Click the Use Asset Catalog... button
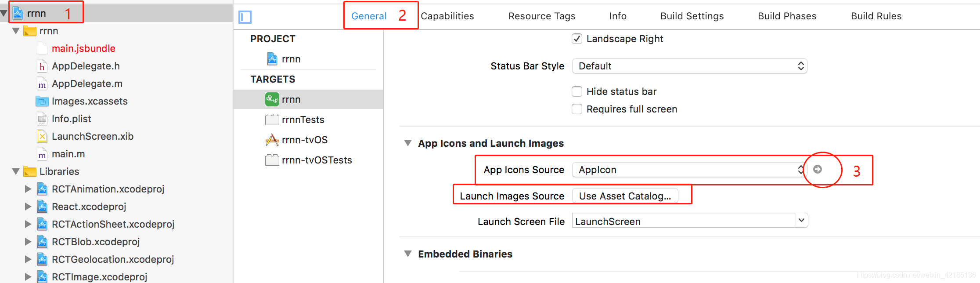 click(x=625, y=196)
